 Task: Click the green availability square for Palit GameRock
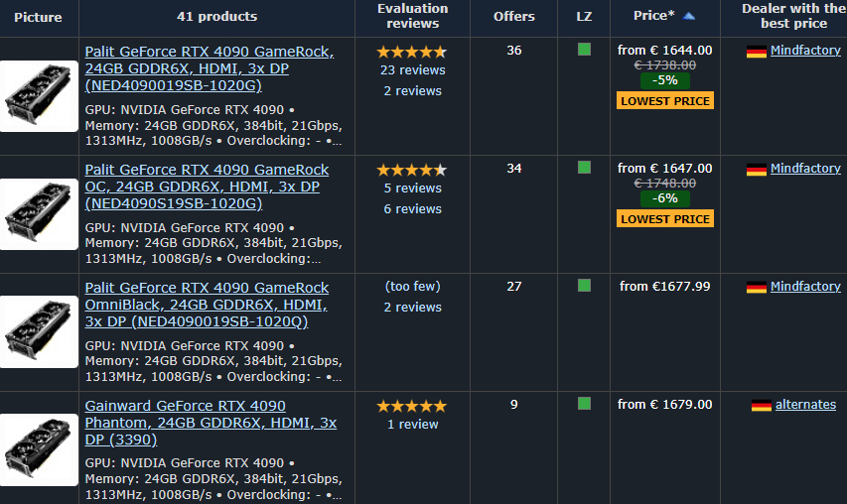tap(584, 50)
